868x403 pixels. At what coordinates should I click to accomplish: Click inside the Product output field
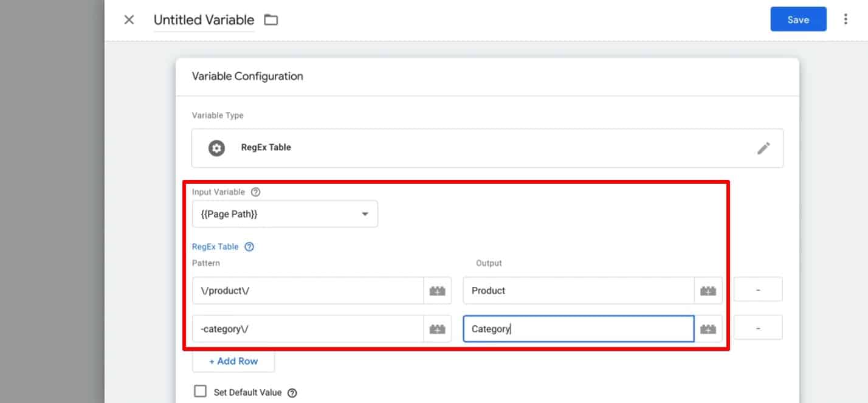(x=577, y=290)
